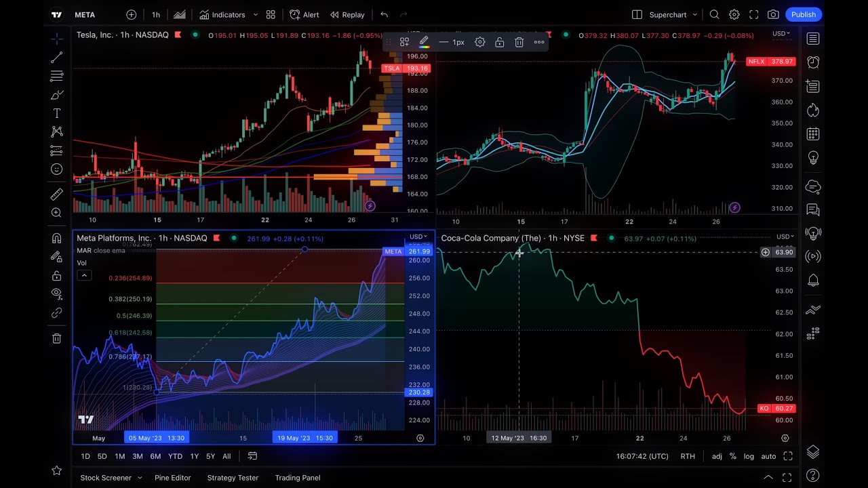Delete drawings with trash icon in left toolbar
The image size is (868, 488).
[57, 338]
